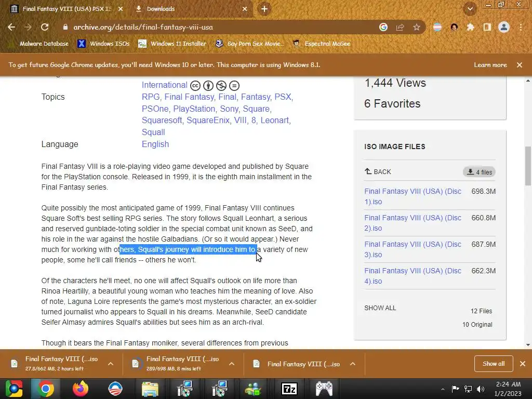Click the scrollbar down arrow
Screen dimensions: 532x399
coord(528,345)
